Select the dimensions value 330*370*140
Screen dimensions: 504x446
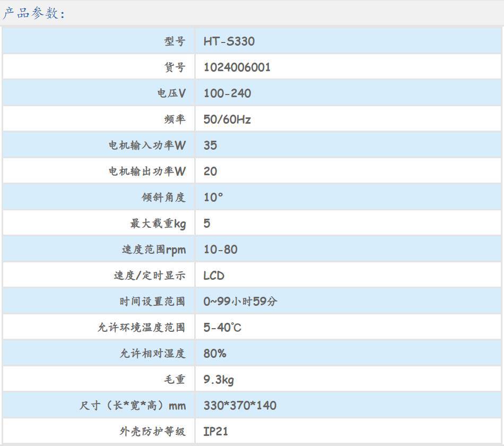[240, 406]
